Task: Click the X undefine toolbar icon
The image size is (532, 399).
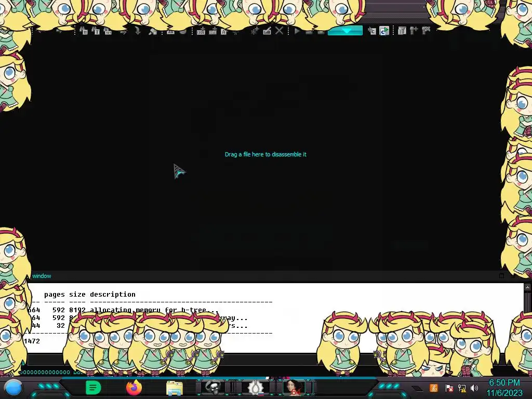Action: click(x=279, y=31)
